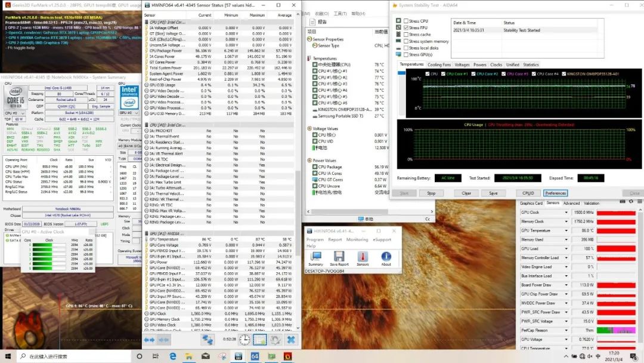This screenshot has width=644, height=363.
Task: Open HWiNFO Summary icon
Action: (315, 256)
